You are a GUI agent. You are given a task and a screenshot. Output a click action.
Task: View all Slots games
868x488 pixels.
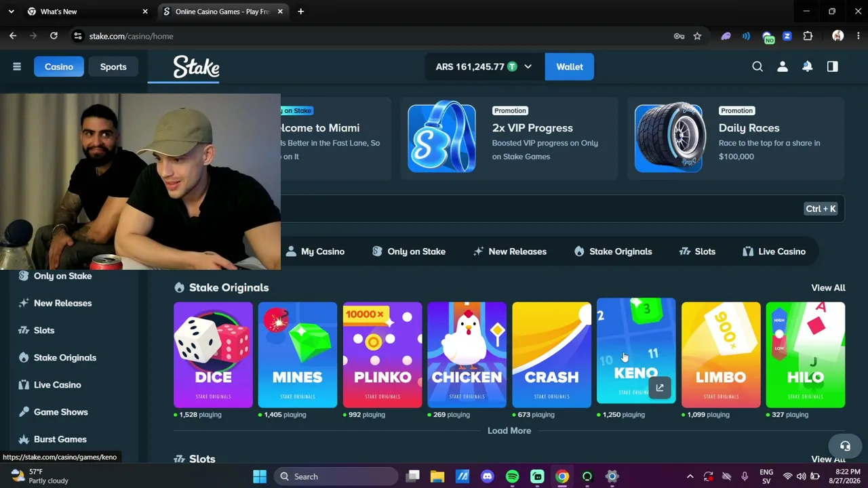click(828, 459)
